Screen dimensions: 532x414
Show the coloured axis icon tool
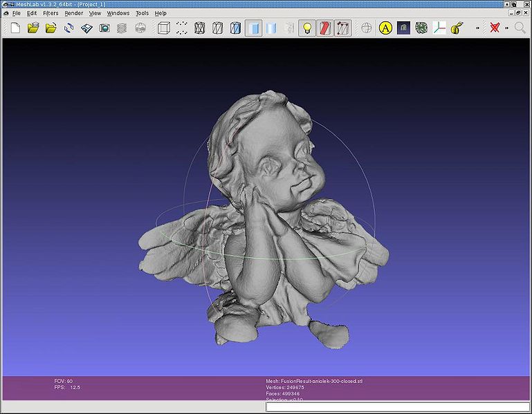(x=439, y=28)
